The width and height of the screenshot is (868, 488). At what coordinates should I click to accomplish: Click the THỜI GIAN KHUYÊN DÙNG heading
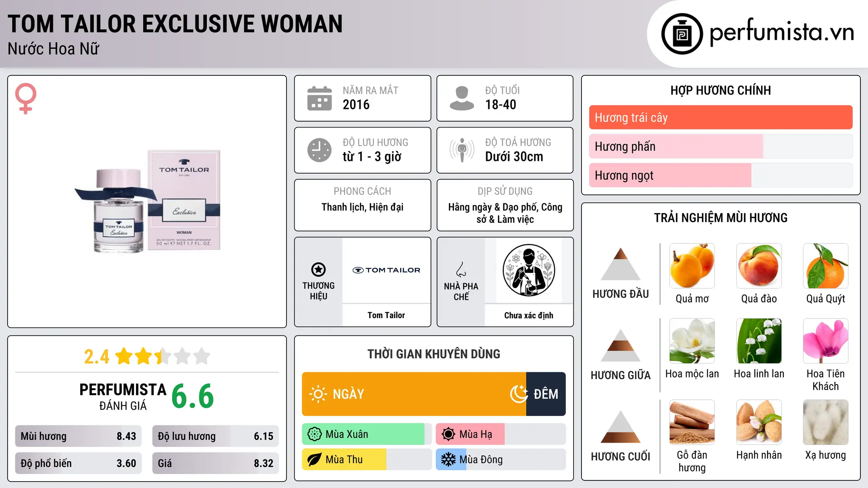coord(434,354)
